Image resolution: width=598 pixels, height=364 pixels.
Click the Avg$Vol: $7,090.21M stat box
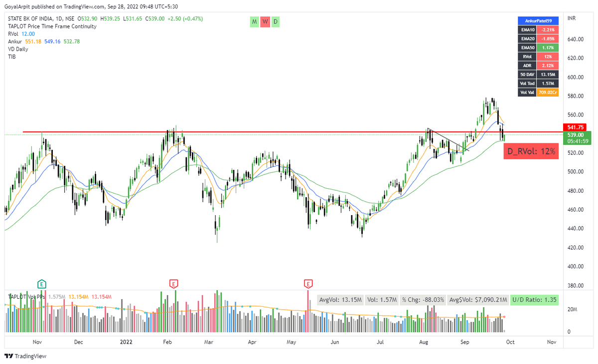click(x=478, y=300)
